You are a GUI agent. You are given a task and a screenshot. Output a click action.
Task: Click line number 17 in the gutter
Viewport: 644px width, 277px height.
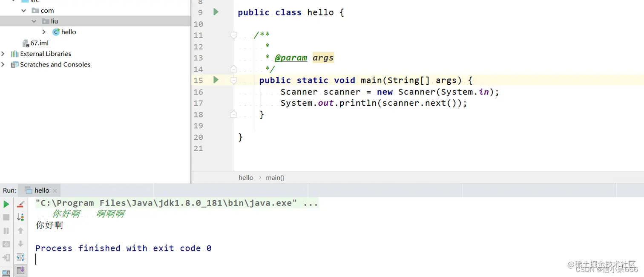pos(198,103)
